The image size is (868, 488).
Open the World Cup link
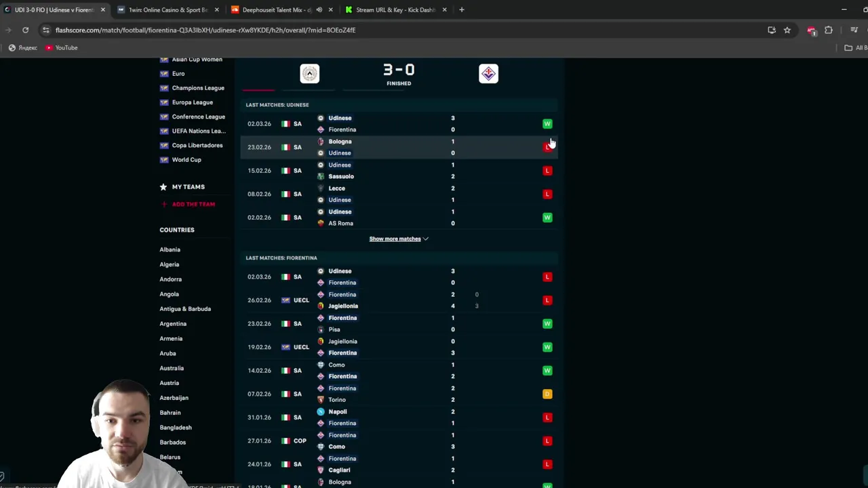coord(186,160)
